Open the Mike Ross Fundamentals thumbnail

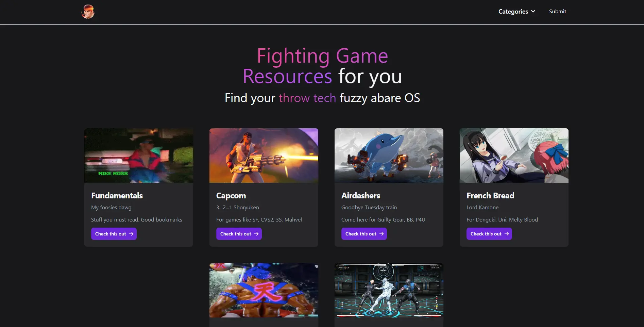pyautogui.click(x=139, y=156)
